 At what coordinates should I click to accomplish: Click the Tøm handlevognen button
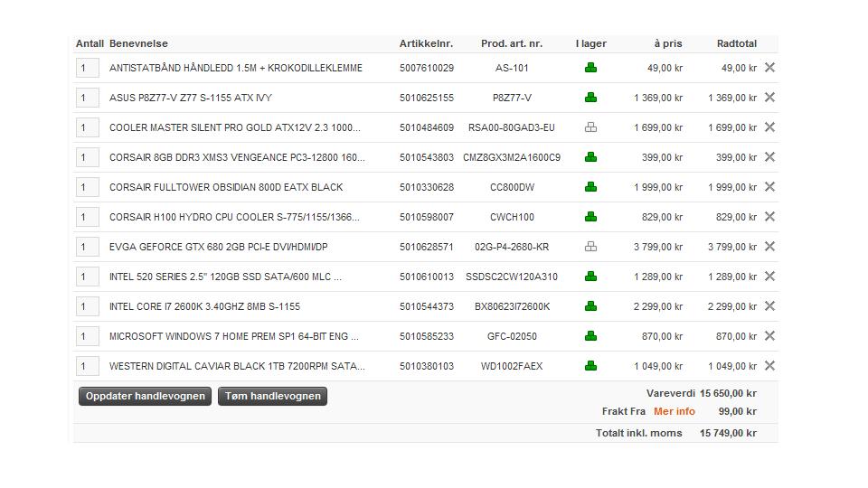(272, 396)
